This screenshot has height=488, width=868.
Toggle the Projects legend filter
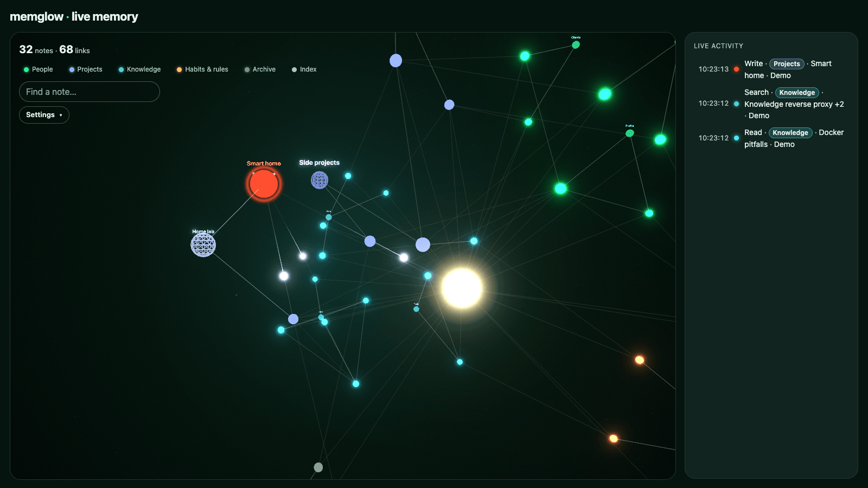(86, 69)
